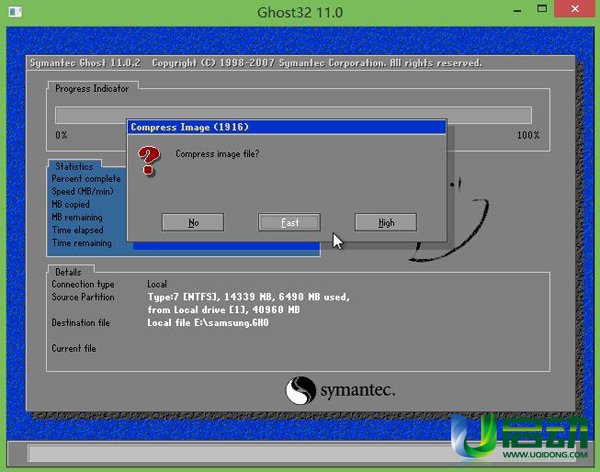This screenshot has height=472, width=600.
Task: Open the Ghost32 window system menu icon
Action: point(15,12)
